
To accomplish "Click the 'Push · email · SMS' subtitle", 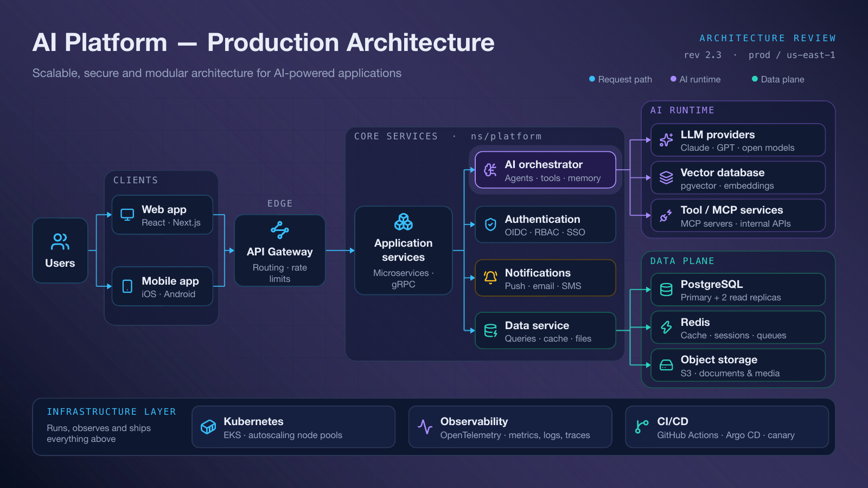I will coord(543,286).
